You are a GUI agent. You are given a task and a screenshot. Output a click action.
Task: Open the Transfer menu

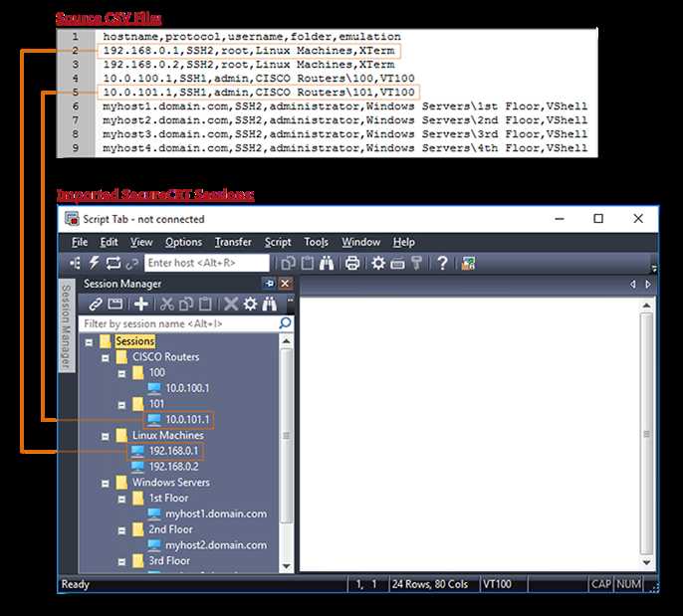coord(233,242)
